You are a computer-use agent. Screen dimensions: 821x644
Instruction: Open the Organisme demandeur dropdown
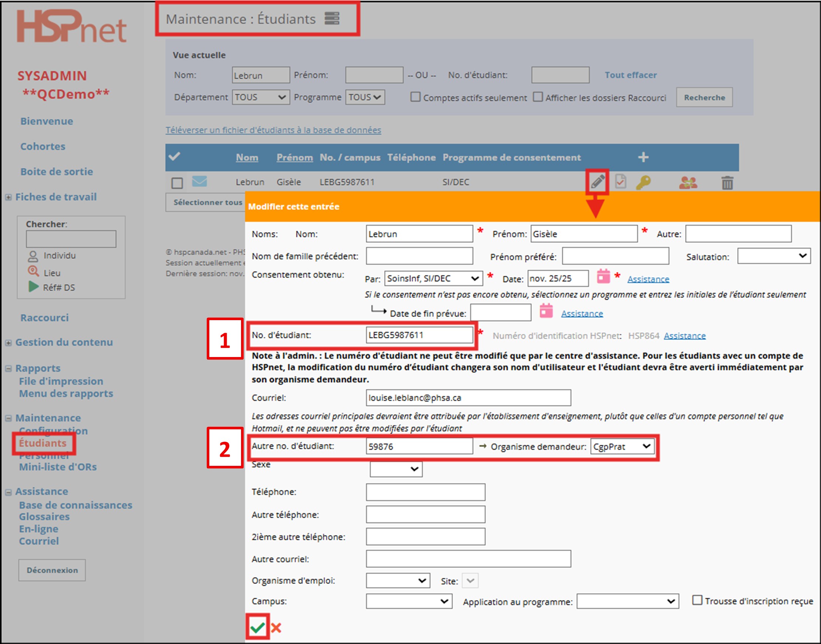tap(622, 446)
